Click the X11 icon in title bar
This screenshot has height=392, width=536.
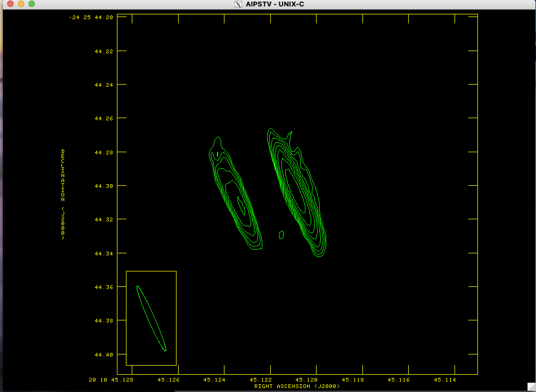238,4
